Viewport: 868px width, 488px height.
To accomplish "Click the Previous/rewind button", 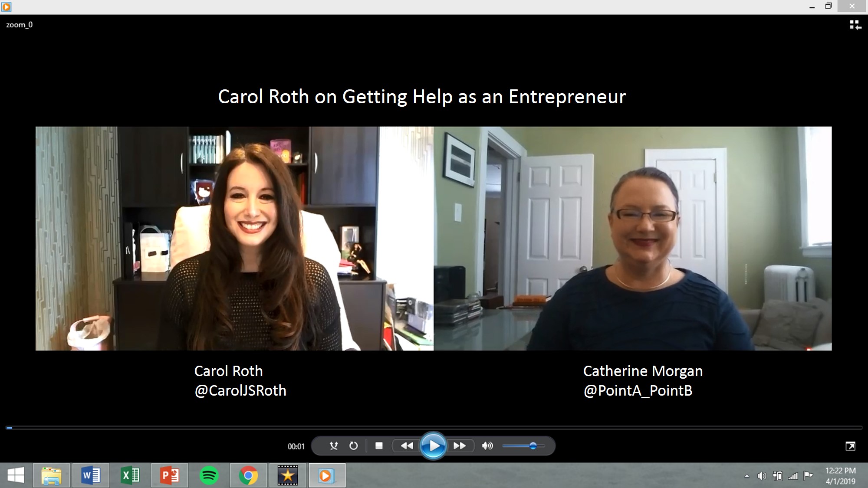I will [407, 446].
